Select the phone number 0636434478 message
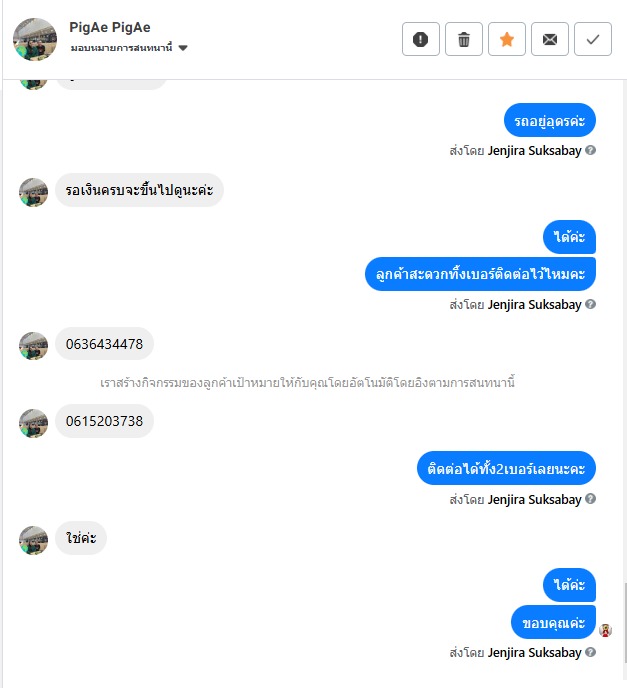 pos(104,344)
